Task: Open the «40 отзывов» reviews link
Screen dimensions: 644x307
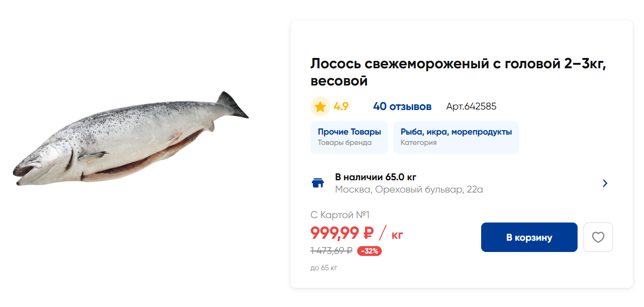Action: tap(402, 107)
